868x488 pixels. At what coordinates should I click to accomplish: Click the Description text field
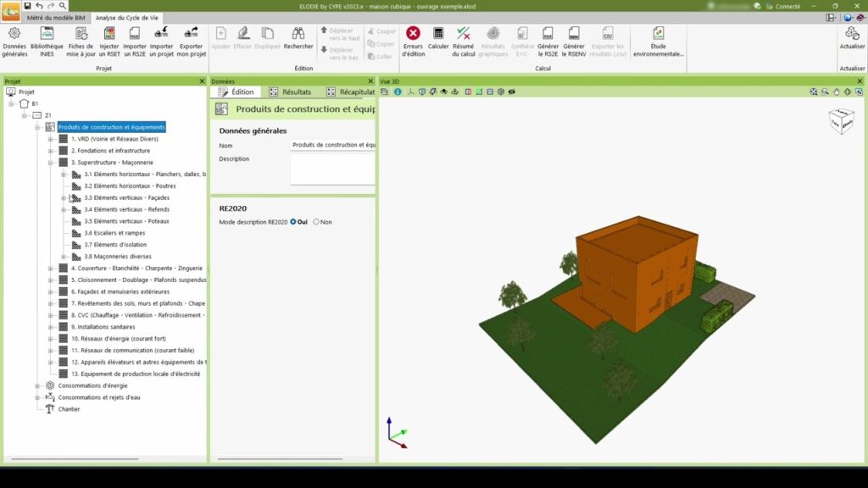pos(332,168)
